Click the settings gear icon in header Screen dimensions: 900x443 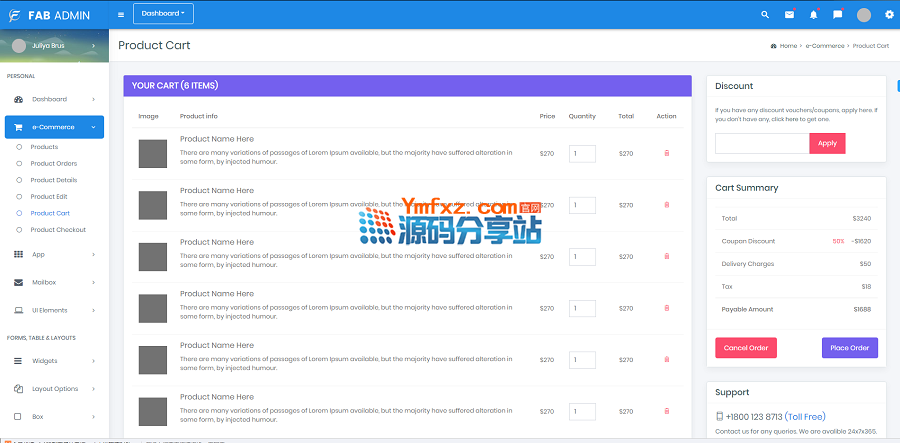(889, 15)
